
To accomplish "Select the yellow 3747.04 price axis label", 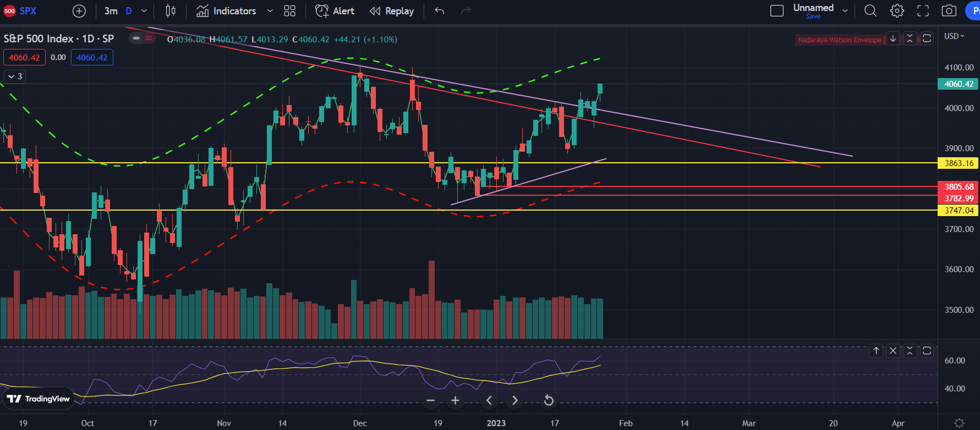I will (959, 211).
